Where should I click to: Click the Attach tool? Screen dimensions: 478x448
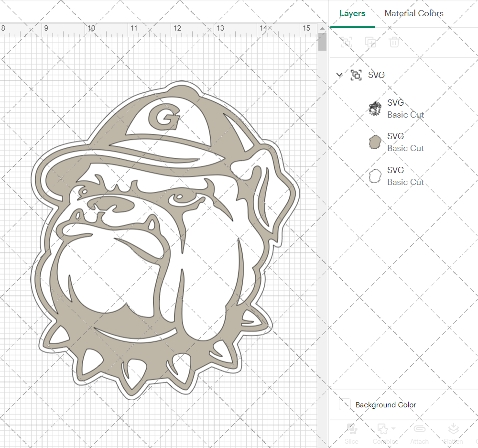[x=420, y=434]
